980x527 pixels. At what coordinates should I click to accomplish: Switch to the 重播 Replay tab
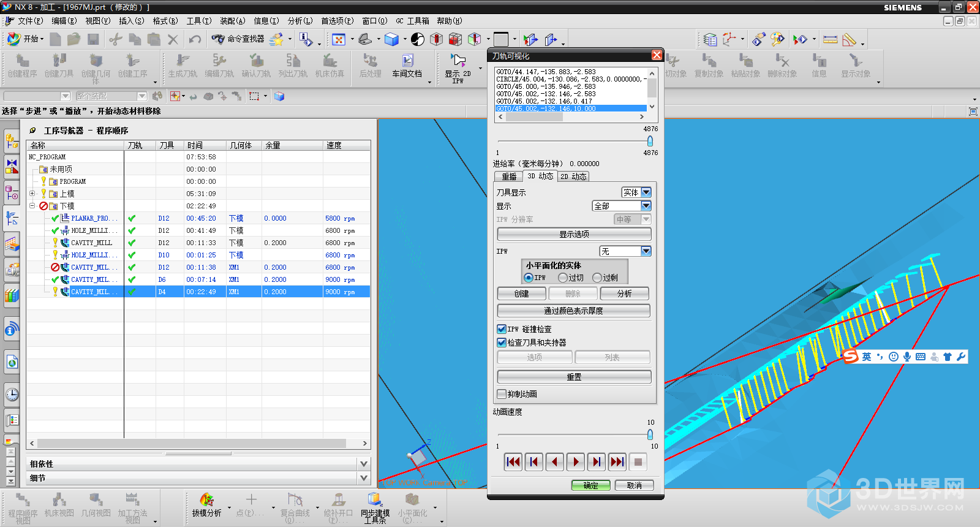pyautogui.click(x=509, y=176)
